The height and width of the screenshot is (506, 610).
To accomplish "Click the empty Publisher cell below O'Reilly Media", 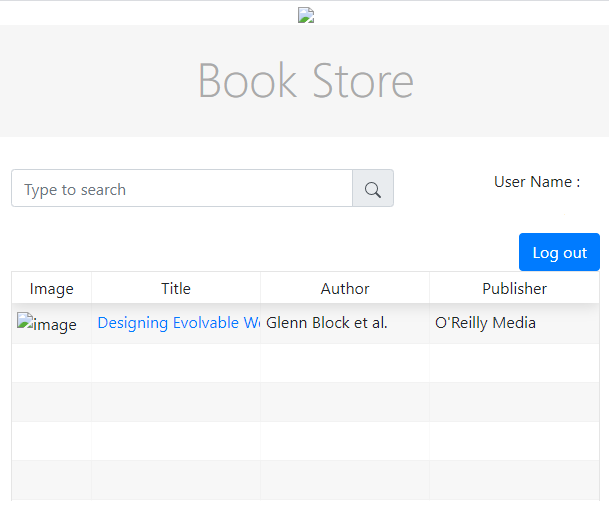I will pyautogui.click(x=514, y=363).
